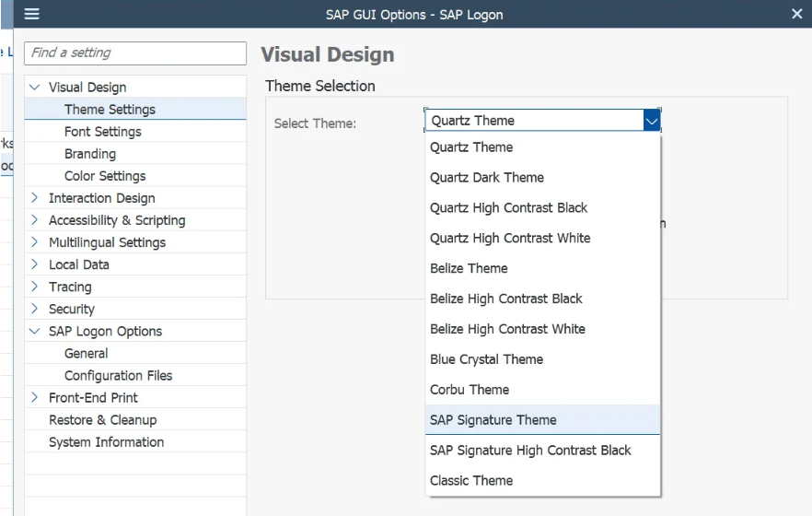Expand the Security node

point(35,309)
